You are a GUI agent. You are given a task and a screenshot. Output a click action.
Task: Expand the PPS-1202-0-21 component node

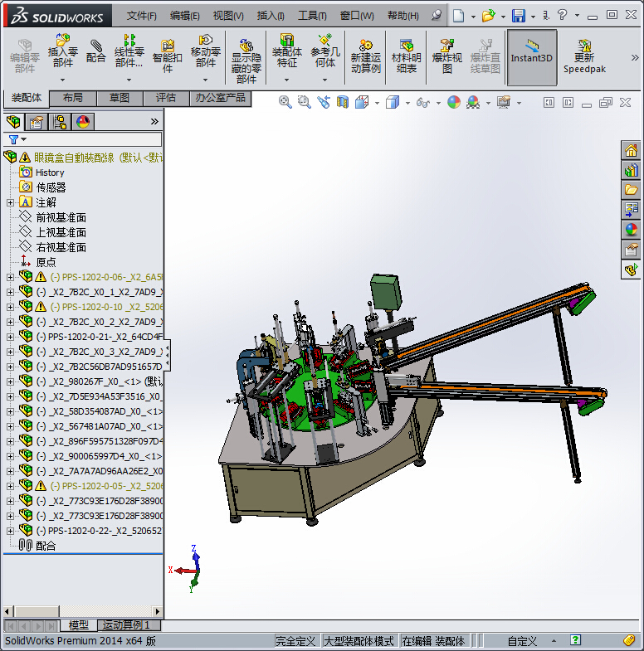pyautogui.click(x=11, y=338)
